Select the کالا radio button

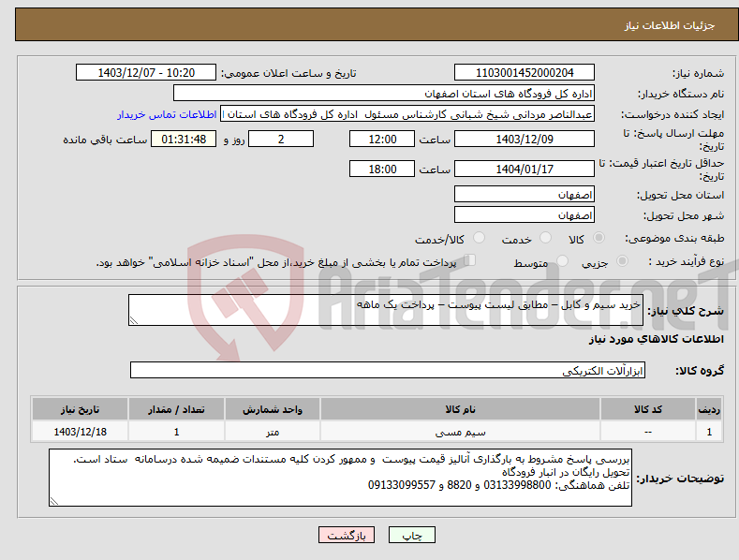click(x=599, y=238)
